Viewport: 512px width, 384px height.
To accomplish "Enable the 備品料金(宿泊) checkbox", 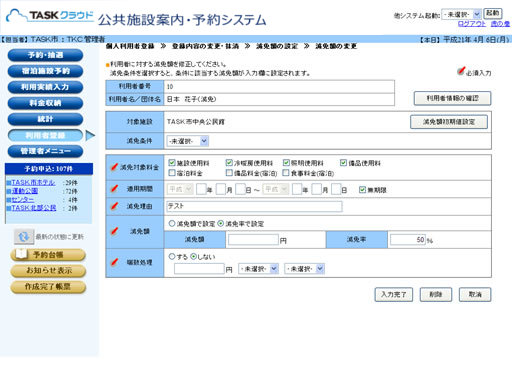I will point(229,173).
